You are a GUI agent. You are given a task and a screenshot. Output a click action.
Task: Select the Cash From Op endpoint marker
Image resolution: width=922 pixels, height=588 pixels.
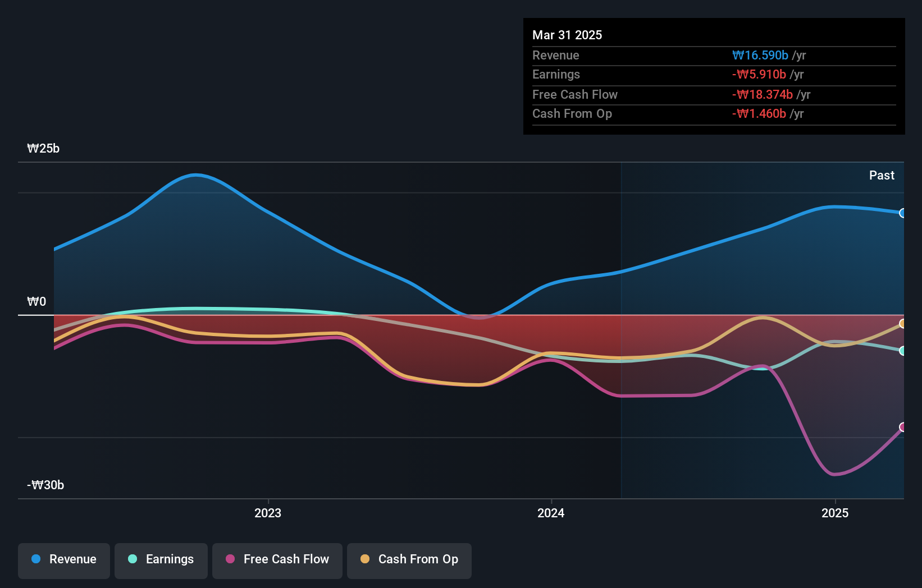pos(903,324)
